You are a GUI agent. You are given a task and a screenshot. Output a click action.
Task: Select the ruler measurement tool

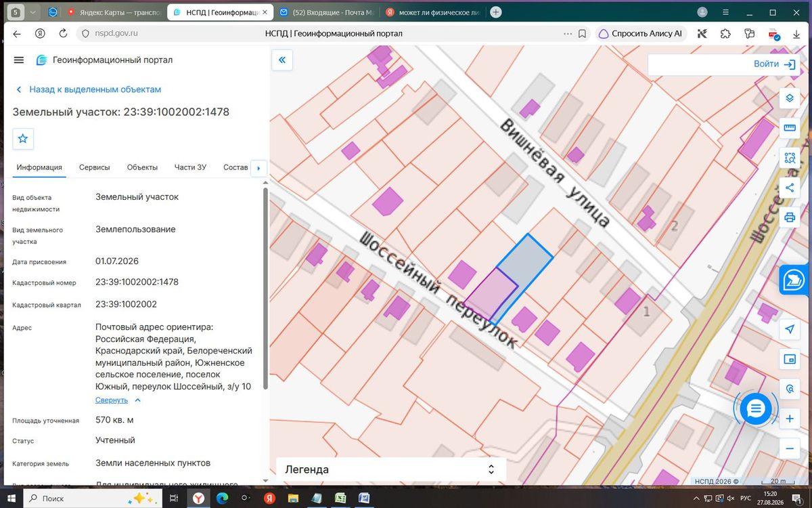(789, 128)
